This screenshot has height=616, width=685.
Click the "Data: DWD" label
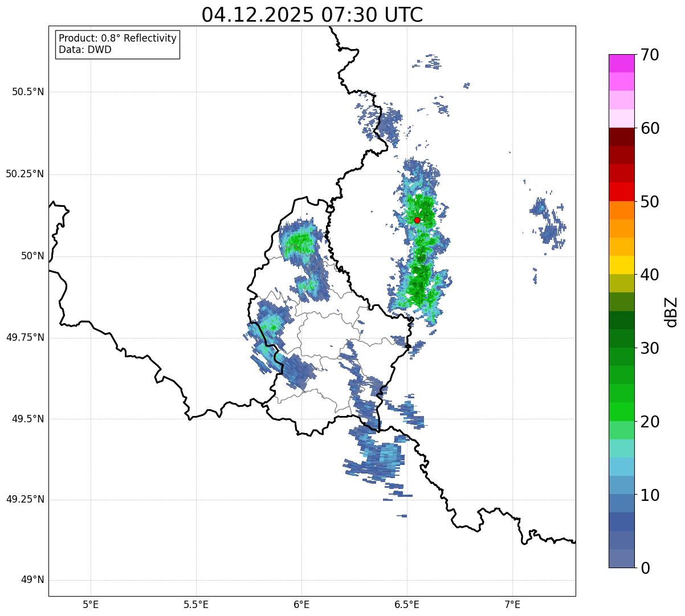tap(85, 50)
